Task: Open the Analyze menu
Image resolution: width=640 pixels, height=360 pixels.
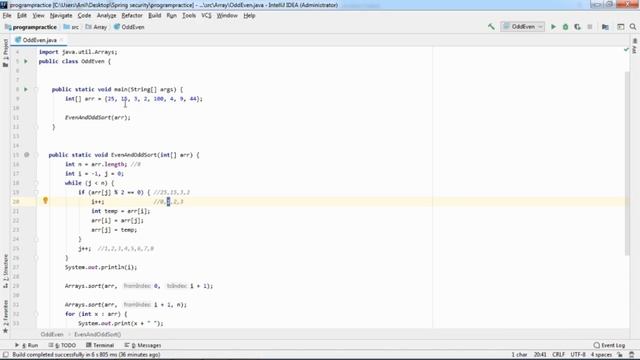Action: (x=107, y=16)
